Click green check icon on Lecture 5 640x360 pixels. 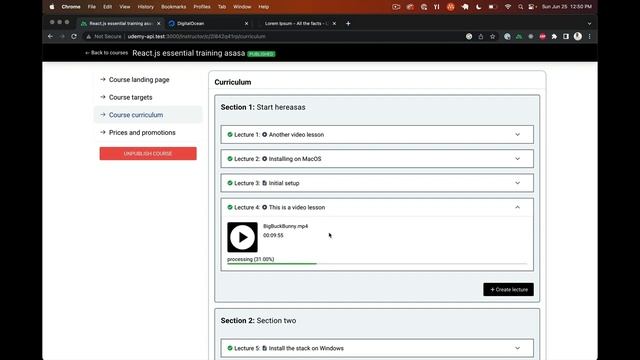230,348
